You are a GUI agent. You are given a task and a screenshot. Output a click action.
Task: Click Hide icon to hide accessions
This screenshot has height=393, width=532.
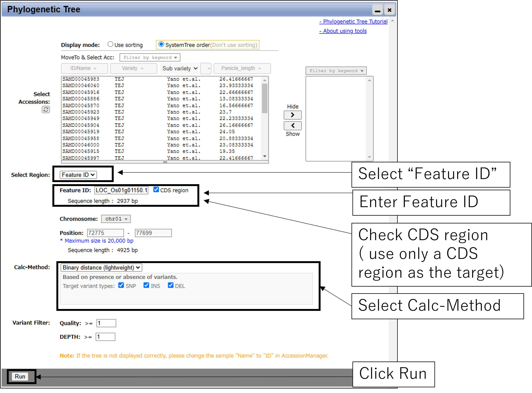tap(292, 115)
